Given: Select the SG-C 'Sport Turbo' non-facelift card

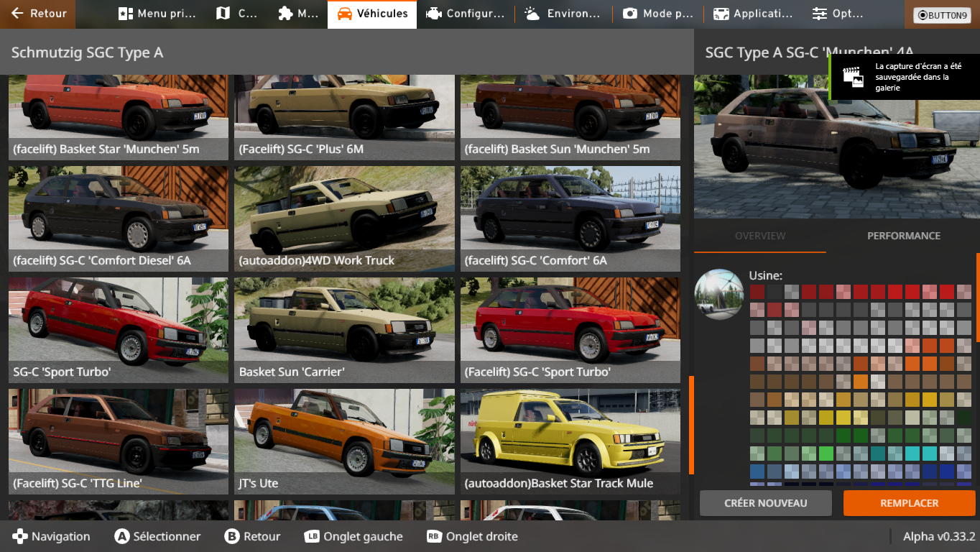Looking at the screenshot, I should coord(119,330).
